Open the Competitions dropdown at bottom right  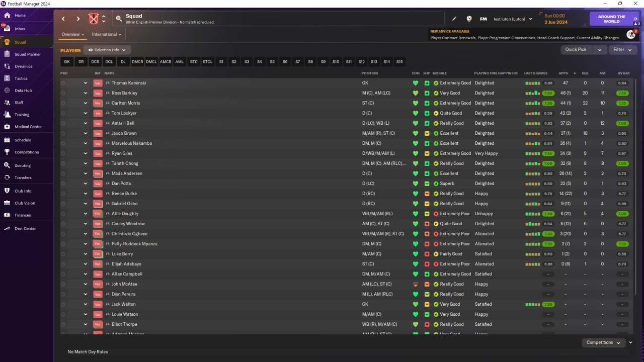click(x=604, y=342)
